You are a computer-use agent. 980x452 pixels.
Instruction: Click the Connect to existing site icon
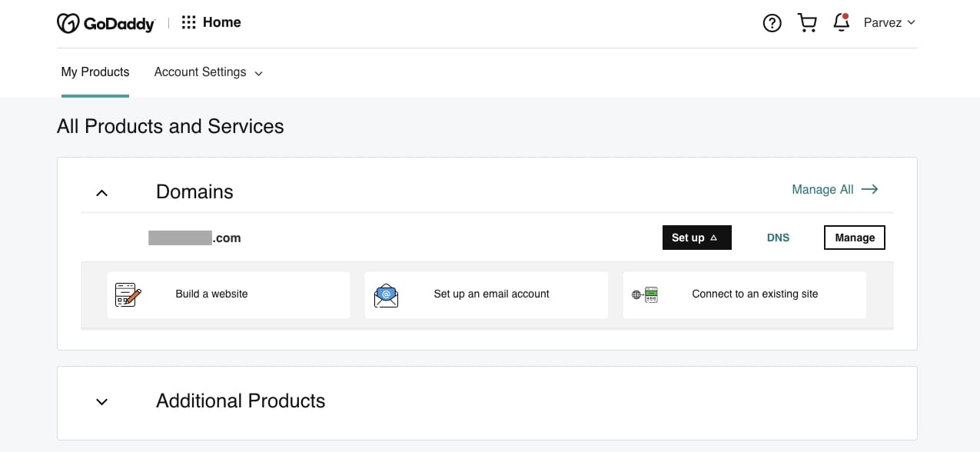point(645,294)
